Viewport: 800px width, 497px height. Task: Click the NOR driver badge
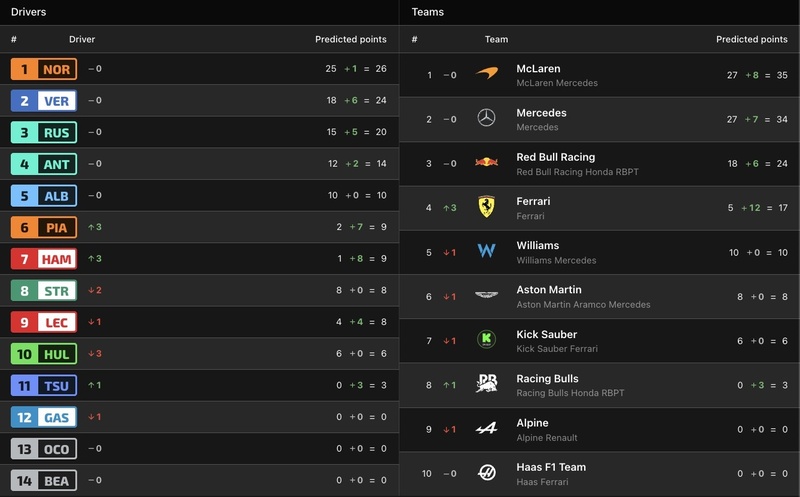[43, 69]
